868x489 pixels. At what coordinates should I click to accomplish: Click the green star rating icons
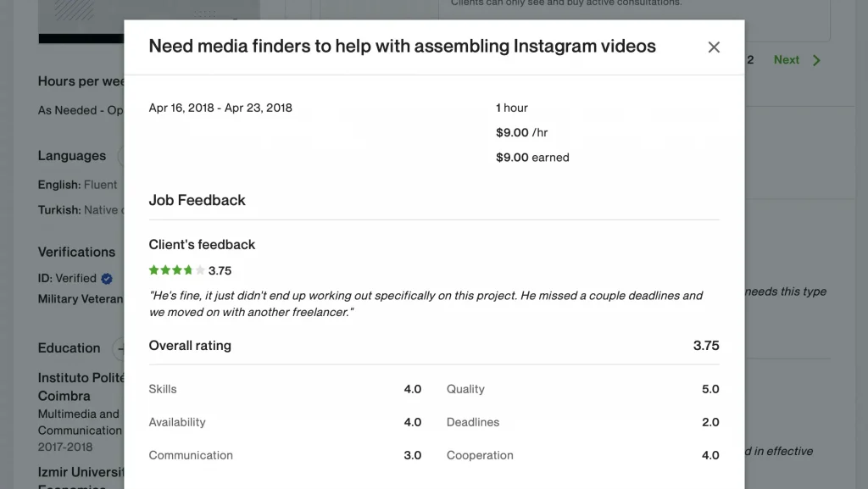tap(176, 270)
